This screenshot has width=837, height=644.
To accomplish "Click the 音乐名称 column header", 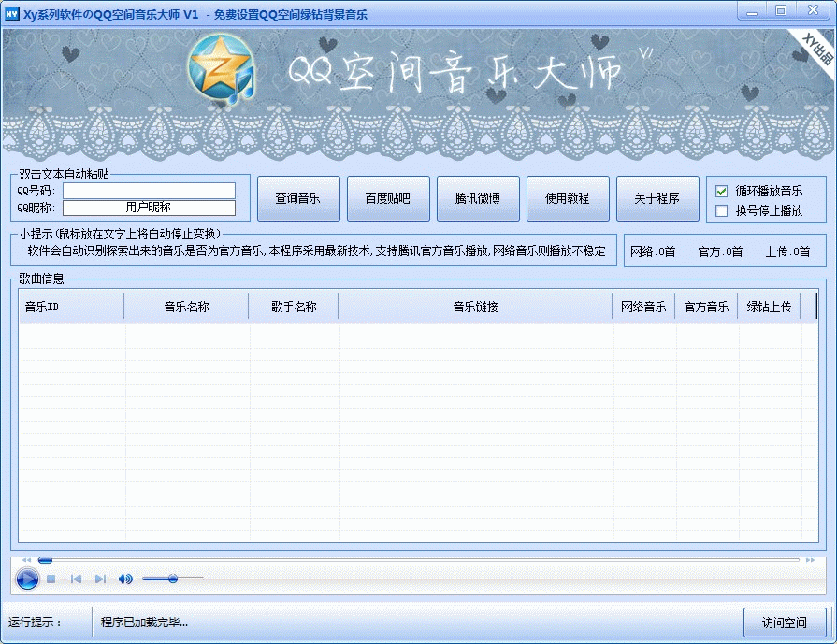I will [x=186, y=307].
